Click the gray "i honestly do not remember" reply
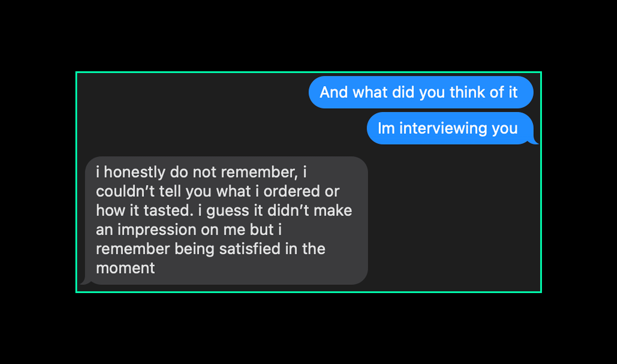Viewport: 617px width, 364px height. [226, 220]
